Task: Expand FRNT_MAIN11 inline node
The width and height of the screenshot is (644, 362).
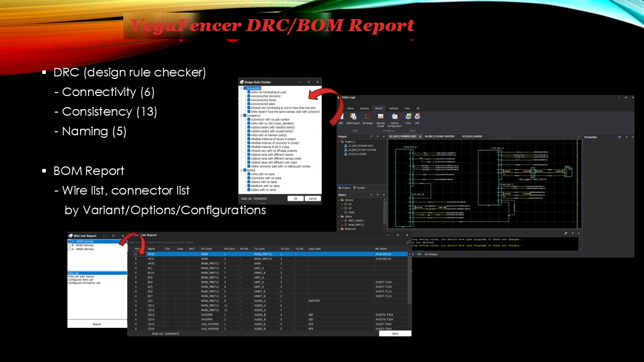Action: coord(342,221)
